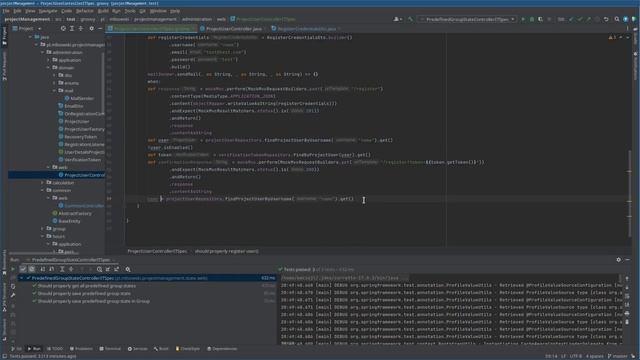Click the git branch 'master' widget in status bar
The image size is (640, 360).
(617, 356)
